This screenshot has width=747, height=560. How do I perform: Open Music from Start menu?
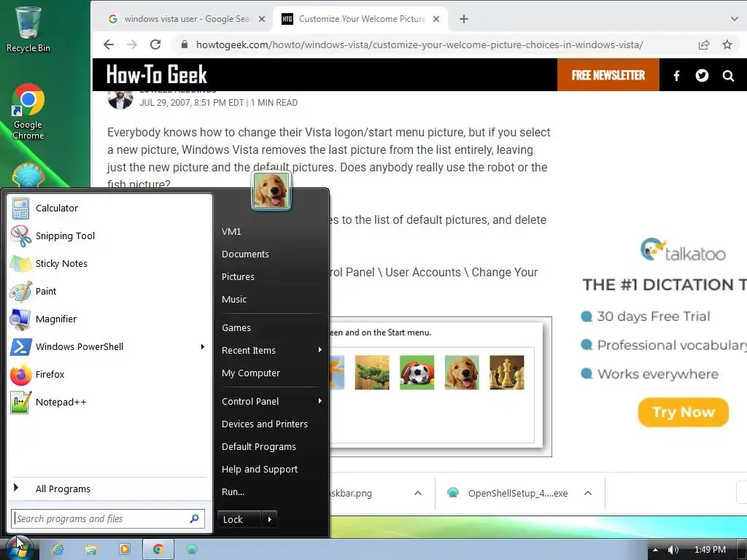(234, 299)
